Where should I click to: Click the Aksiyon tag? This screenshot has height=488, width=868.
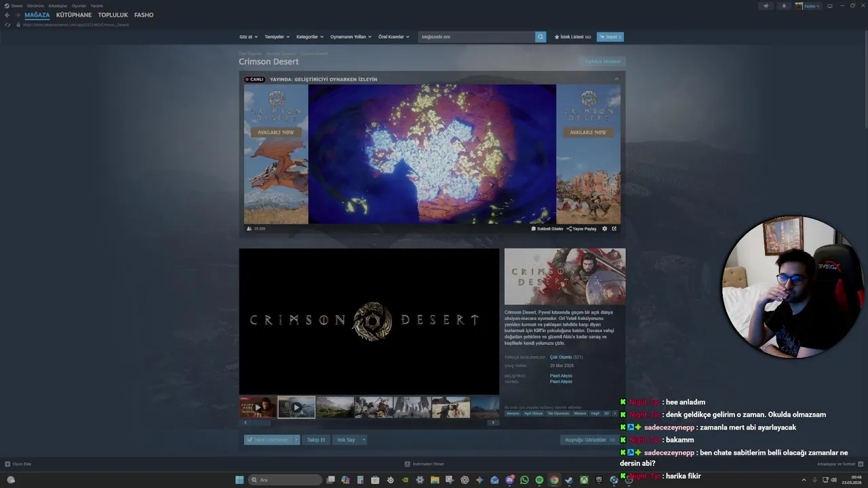click(513, 413)
